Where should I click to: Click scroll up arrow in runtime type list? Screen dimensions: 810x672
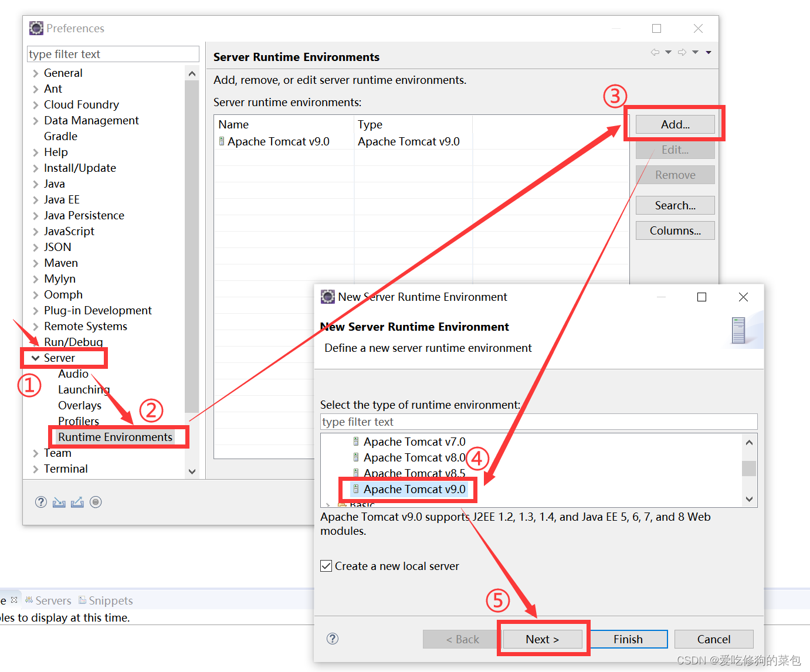(x=749, y=442)
